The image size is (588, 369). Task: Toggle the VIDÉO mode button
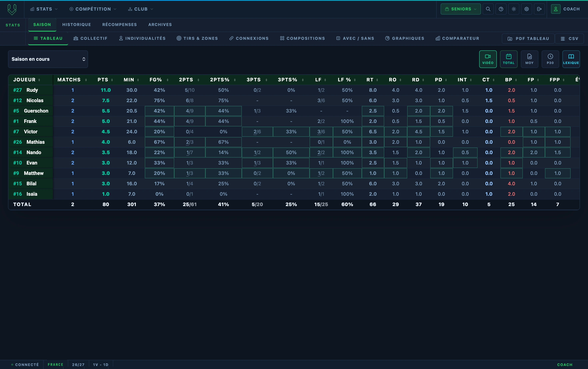click(488, 59)
